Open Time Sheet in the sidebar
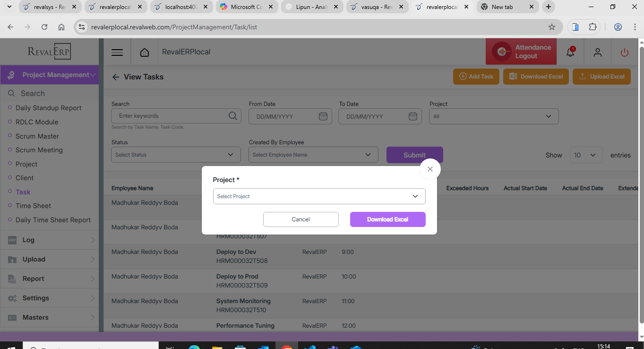The width and height of the screenshot is (644, 349). click(x=33, y=206)
